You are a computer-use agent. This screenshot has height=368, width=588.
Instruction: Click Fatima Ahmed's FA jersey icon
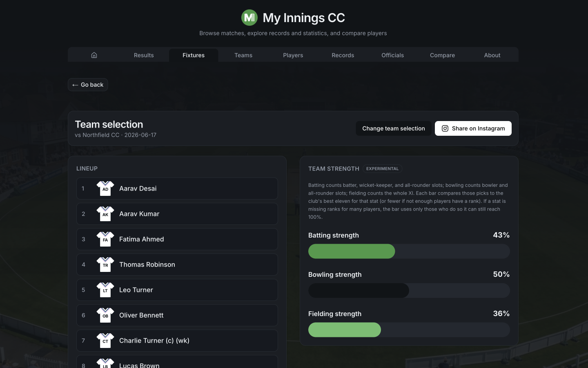coord(105,239)
